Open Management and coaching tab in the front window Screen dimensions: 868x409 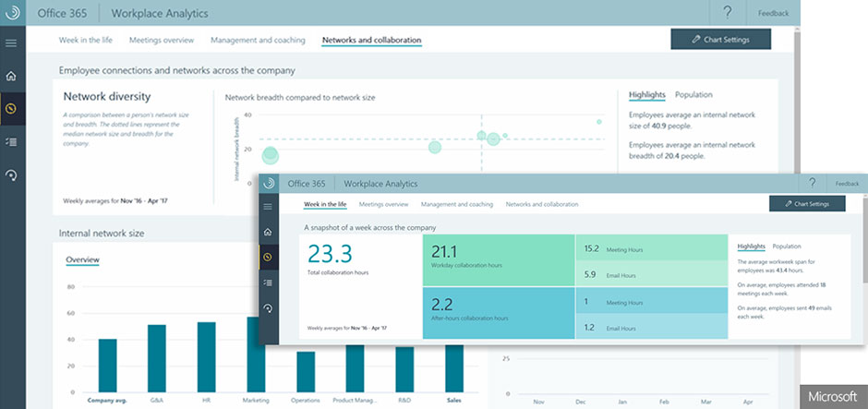click(457, 204)
